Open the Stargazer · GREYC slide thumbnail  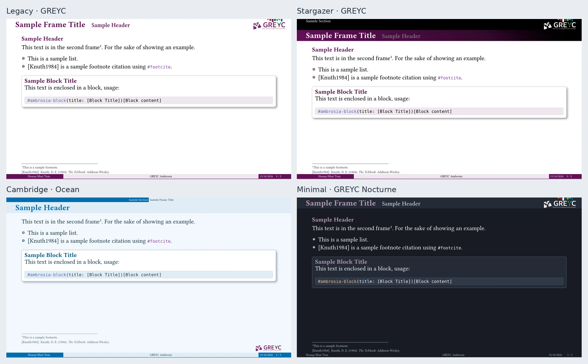click(x=439, y=99)
